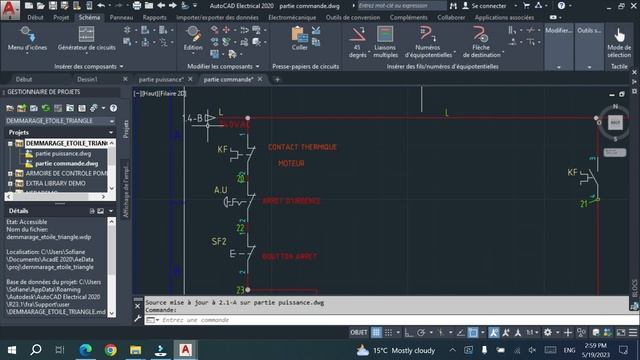
Task: Go to previous project drawing arrow
Action: point(161,6)
